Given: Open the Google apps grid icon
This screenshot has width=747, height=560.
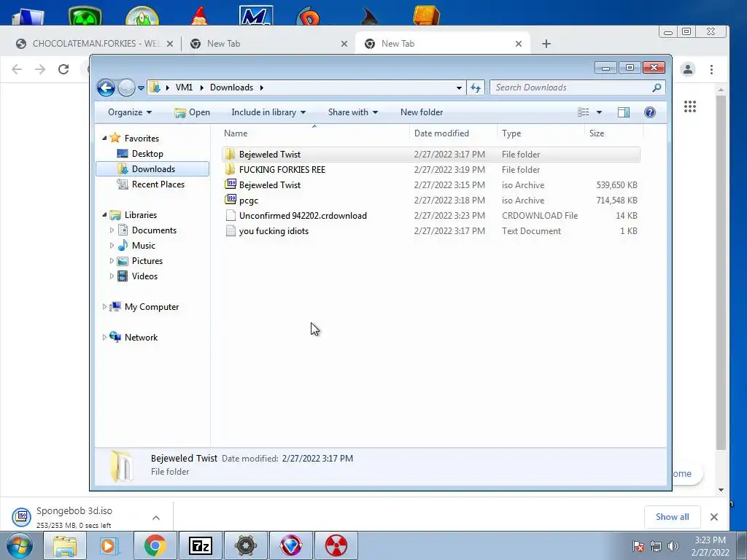Looking at the screenshot, I should [690, 106].
